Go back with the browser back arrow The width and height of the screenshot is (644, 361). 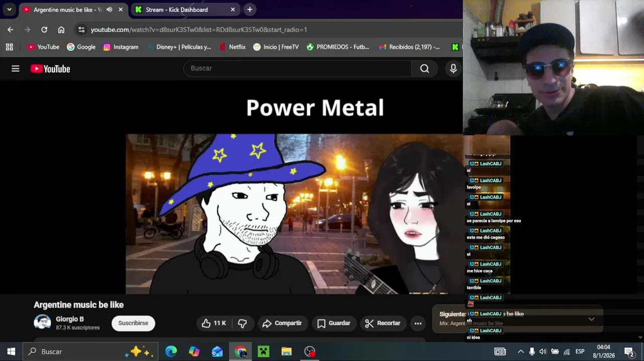11,30
